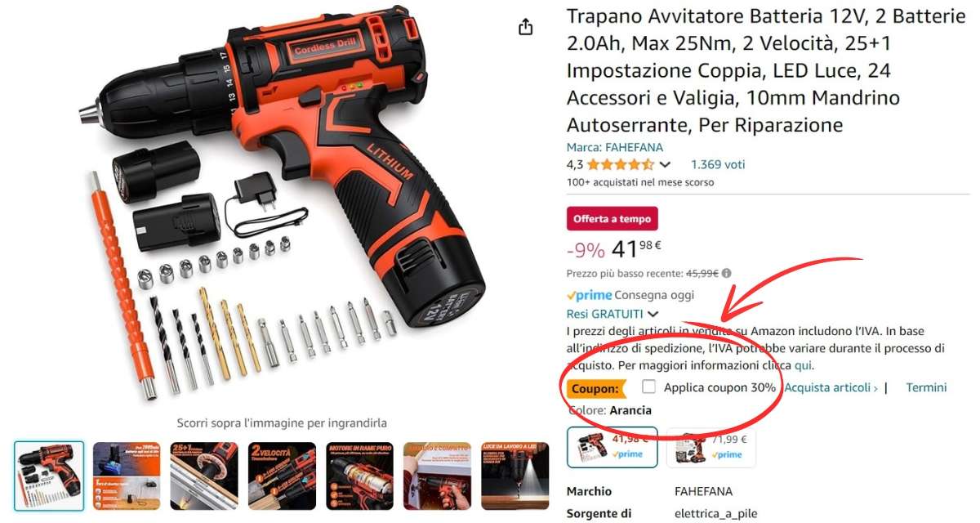
Task: Click the orange Coupon badge
Action: 596,389
